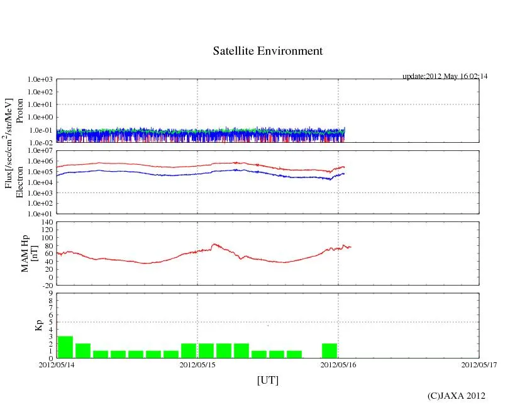
Task: Click the x-axis date label '2012/05/16'
Action: click(x=338, y=365)
